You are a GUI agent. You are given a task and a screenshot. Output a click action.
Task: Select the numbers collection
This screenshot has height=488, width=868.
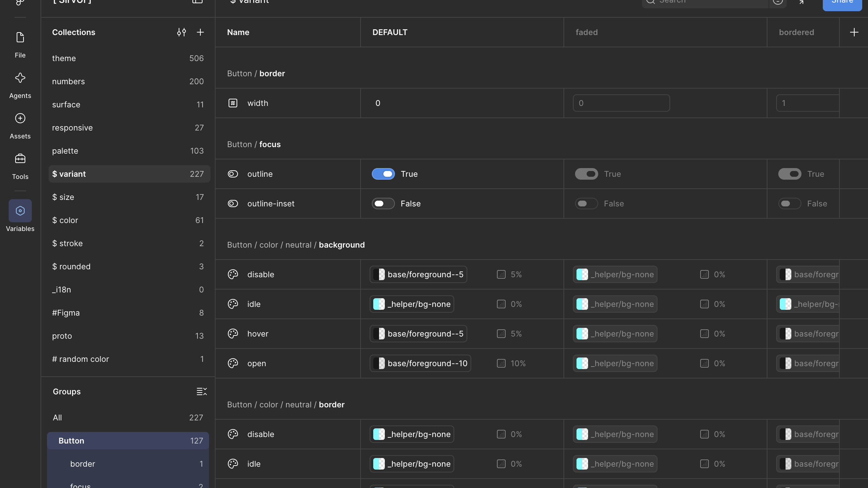coord(129,81)
